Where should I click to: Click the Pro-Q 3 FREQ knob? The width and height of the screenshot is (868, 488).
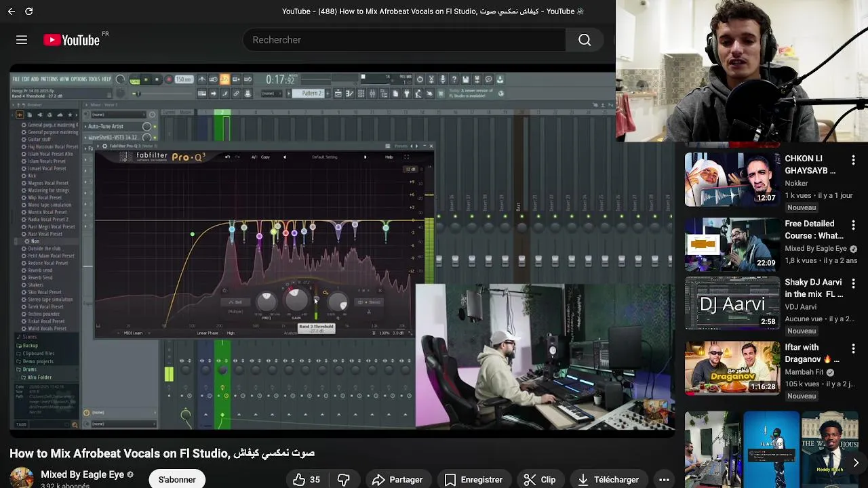tap(267, 302)
